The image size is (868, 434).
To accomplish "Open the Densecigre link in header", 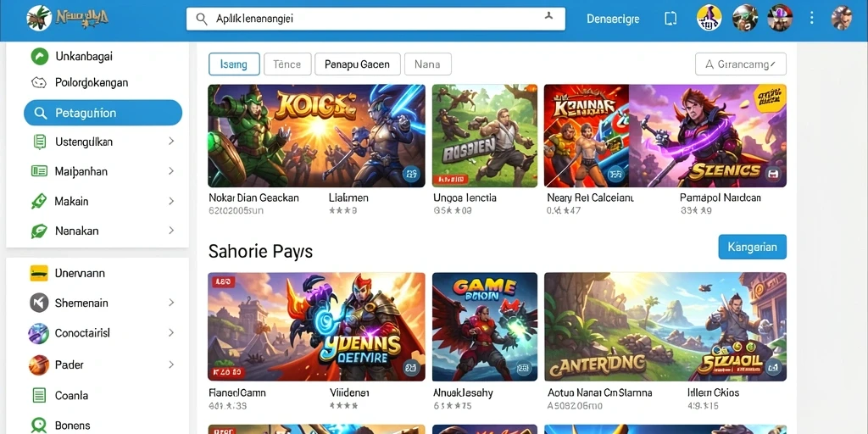I will pos(613,19).
